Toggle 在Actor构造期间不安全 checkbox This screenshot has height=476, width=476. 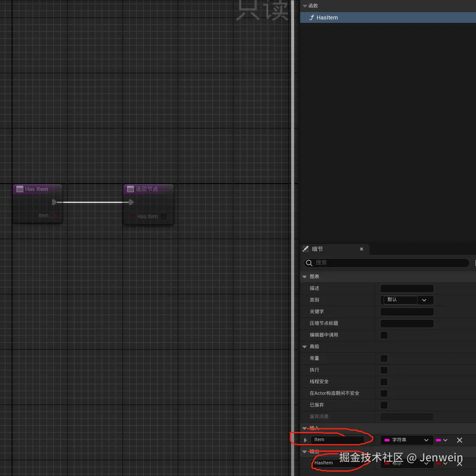point(384,393)
